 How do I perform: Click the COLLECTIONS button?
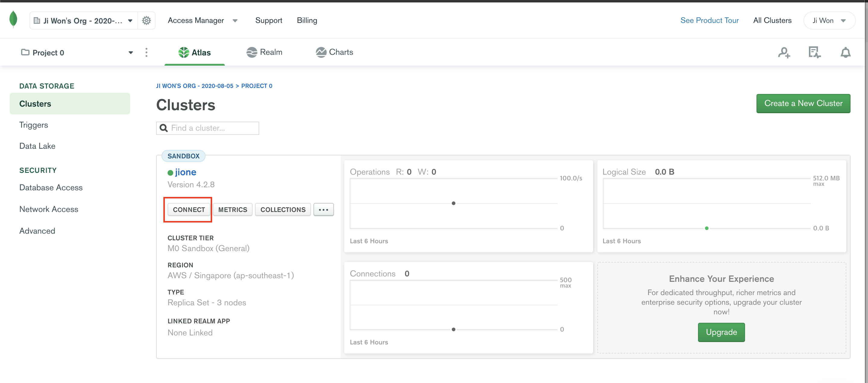(x=283, y=210)
